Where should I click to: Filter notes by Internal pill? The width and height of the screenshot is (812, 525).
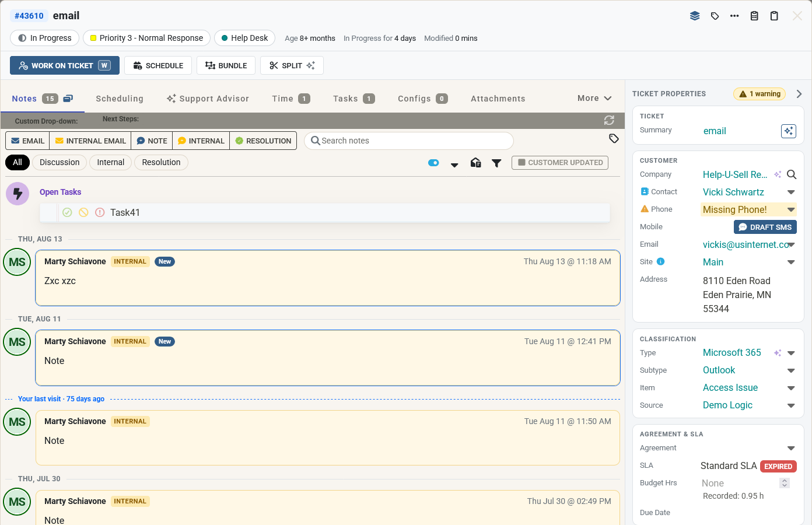coord(111,162)
